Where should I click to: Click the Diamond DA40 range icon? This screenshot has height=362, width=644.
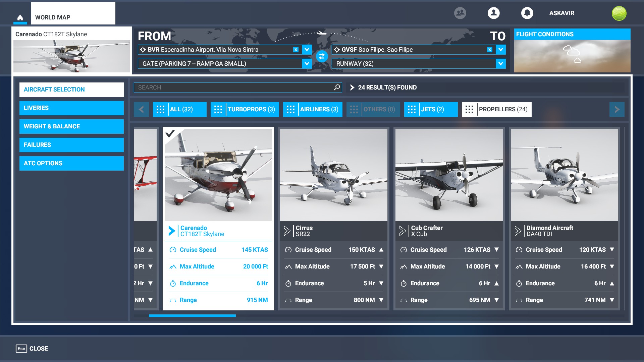click(x=519, y=300)
